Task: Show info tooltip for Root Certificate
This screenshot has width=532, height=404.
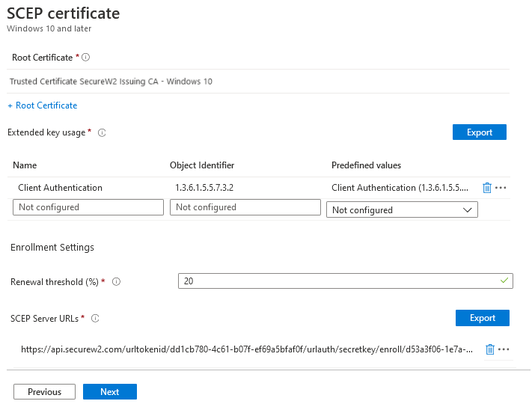Action: [x=86, y=58]
